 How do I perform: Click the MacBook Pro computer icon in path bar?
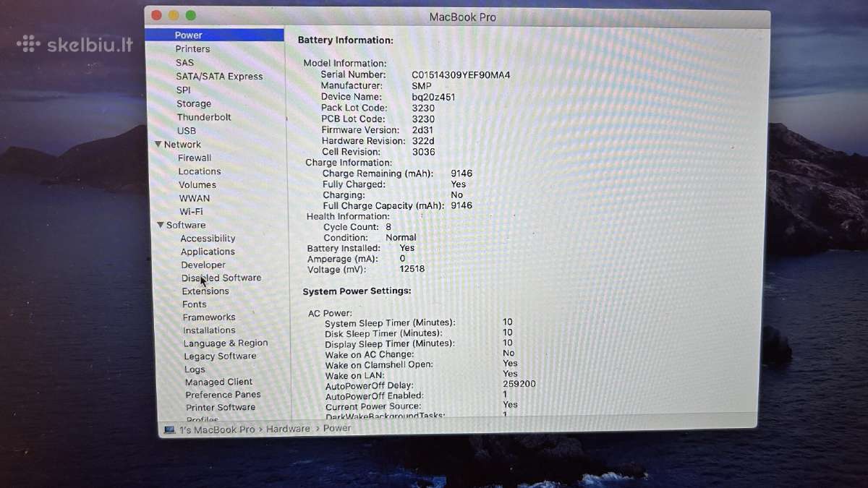169,429
